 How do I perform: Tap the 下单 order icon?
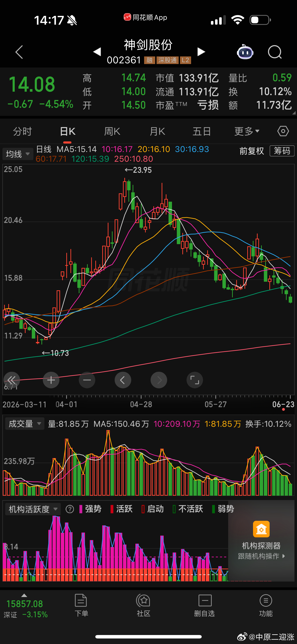click(81, 605)
